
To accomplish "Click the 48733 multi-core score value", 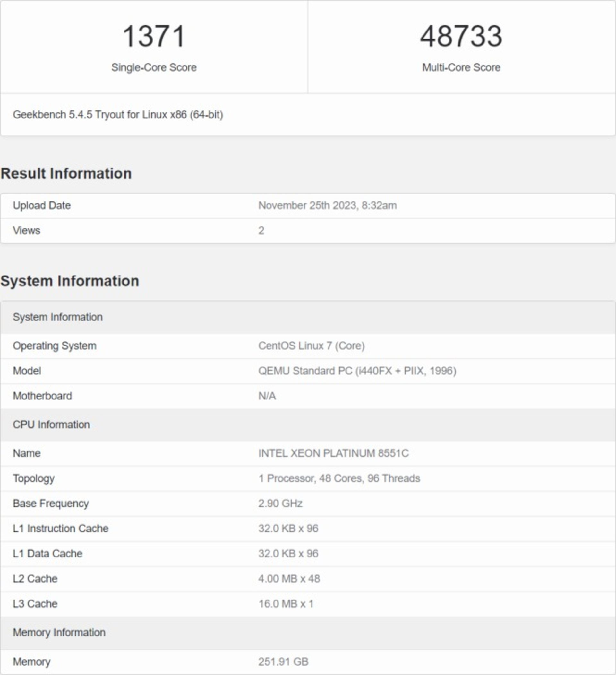I will point(461,36).
